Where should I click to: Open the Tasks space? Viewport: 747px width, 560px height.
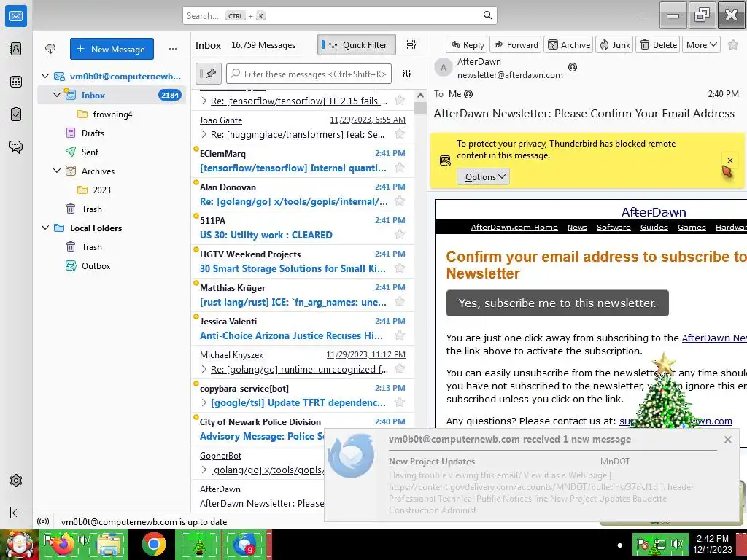click(16, 114)
